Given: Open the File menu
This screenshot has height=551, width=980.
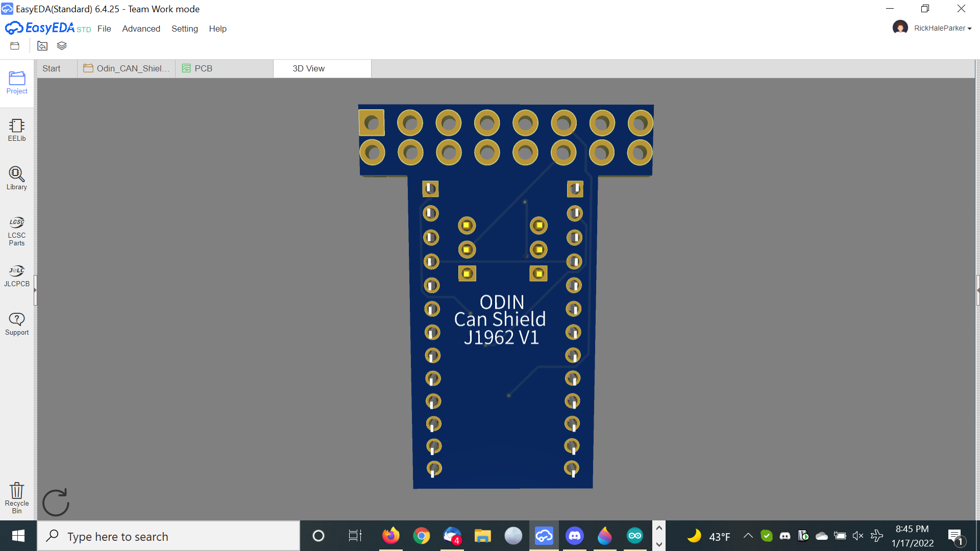Looking at the screenshot, I should (104, 29).
